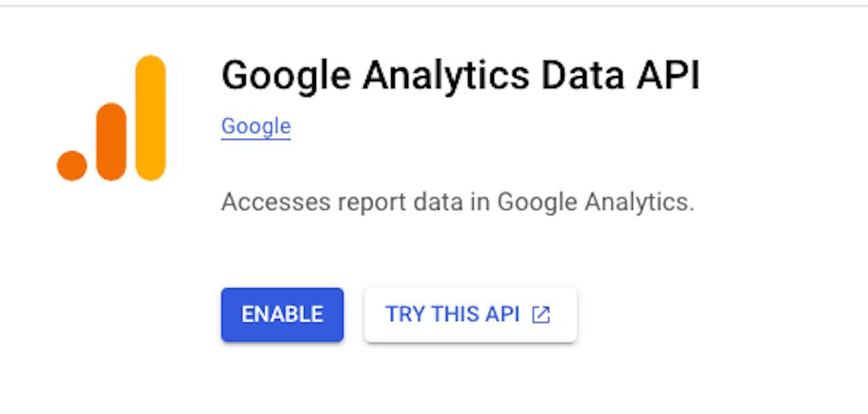Enable the Google Analytics Data API
The width and height of the screenshot is (868, 414).
tap(282, 315)
